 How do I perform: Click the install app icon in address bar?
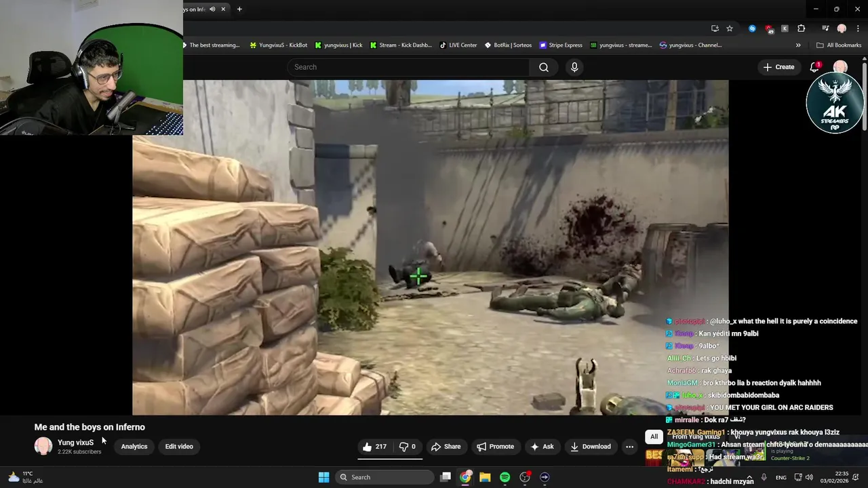pyautogui.click(x=715, y=28)
